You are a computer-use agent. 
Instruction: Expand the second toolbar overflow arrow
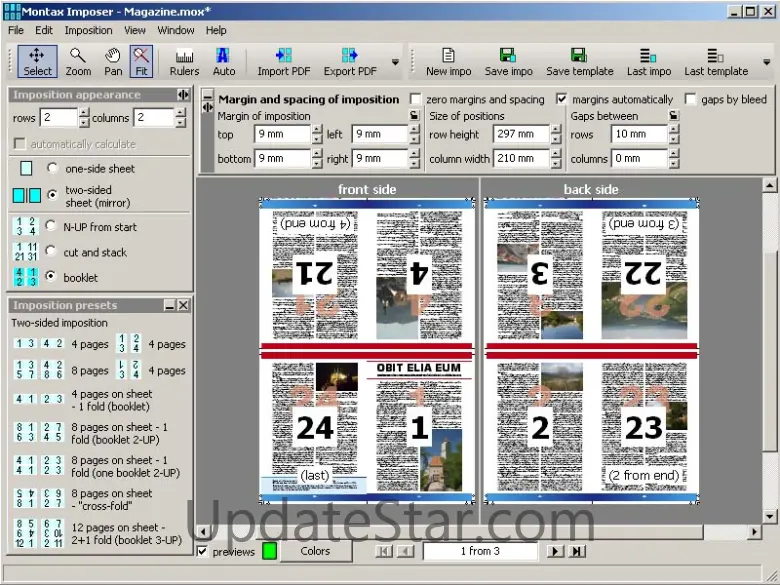(767, 62)
